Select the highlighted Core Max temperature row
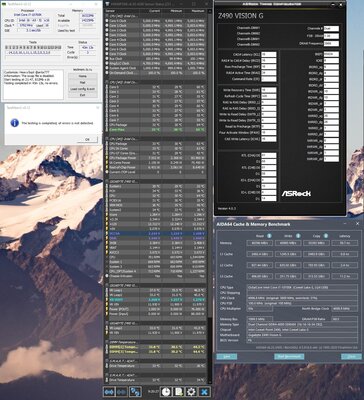Viewport: 364px width, 400px height. tap(156, 130)
